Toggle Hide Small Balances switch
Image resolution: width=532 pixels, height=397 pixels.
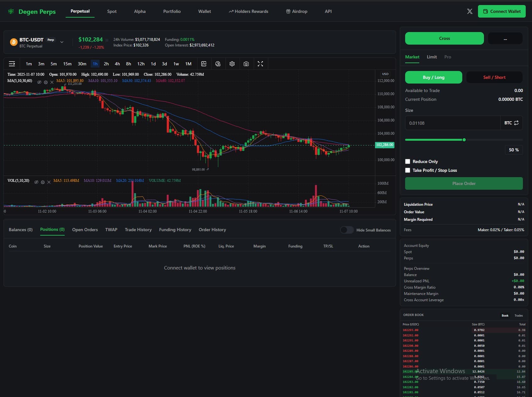(347, 230)
